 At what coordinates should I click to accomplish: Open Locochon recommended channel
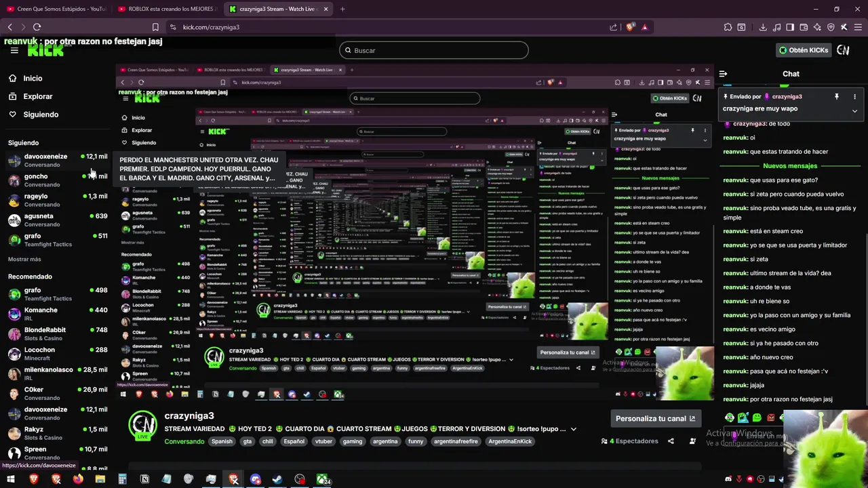pos(58,354)
